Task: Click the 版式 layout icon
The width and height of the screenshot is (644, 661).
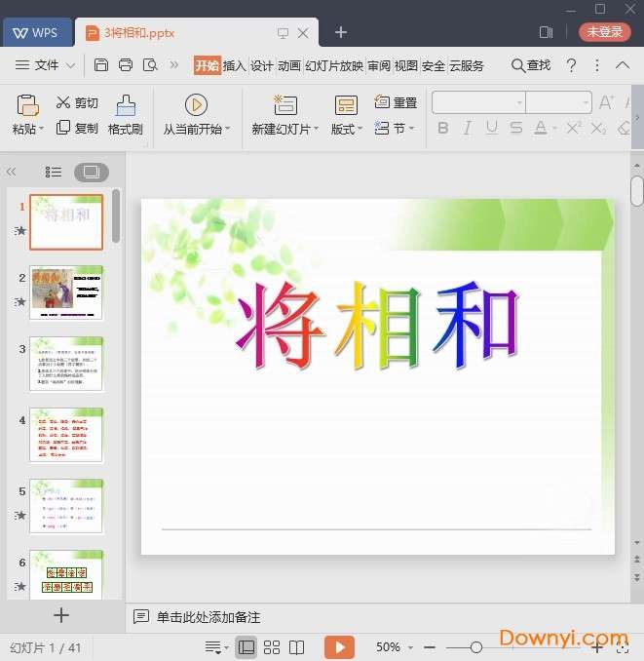Action: [x=346, y=105]
